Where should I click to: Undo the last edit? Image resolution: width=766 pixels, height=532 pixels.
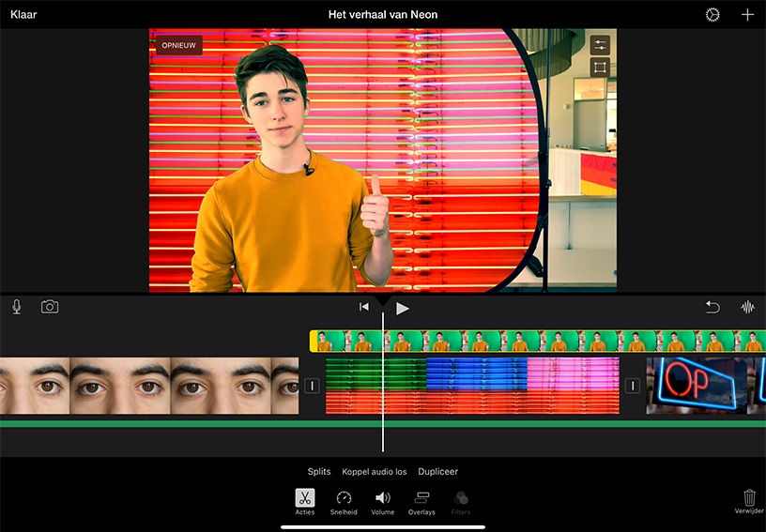coord(712,307)
